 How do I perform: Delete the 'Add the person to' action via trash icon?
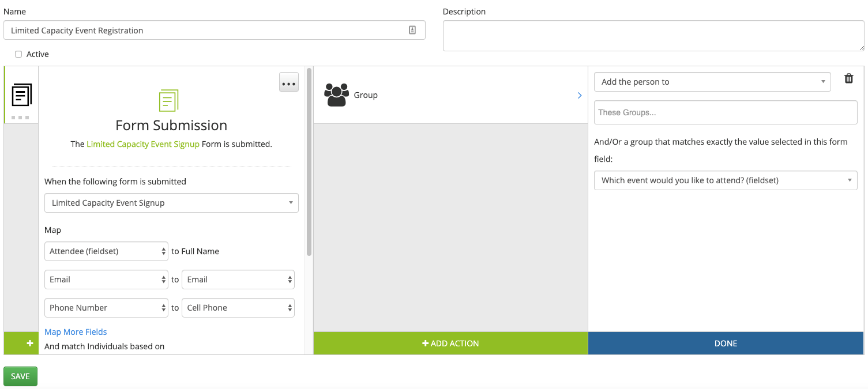(x=848, y=78)
